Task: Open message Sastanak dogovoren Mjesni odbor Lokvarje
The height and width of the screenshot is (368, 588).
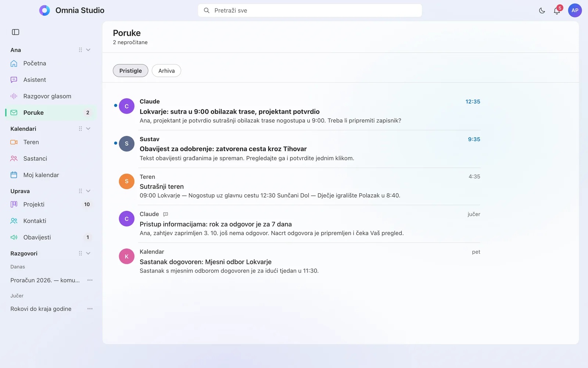Action: click(x=297, y=261)
